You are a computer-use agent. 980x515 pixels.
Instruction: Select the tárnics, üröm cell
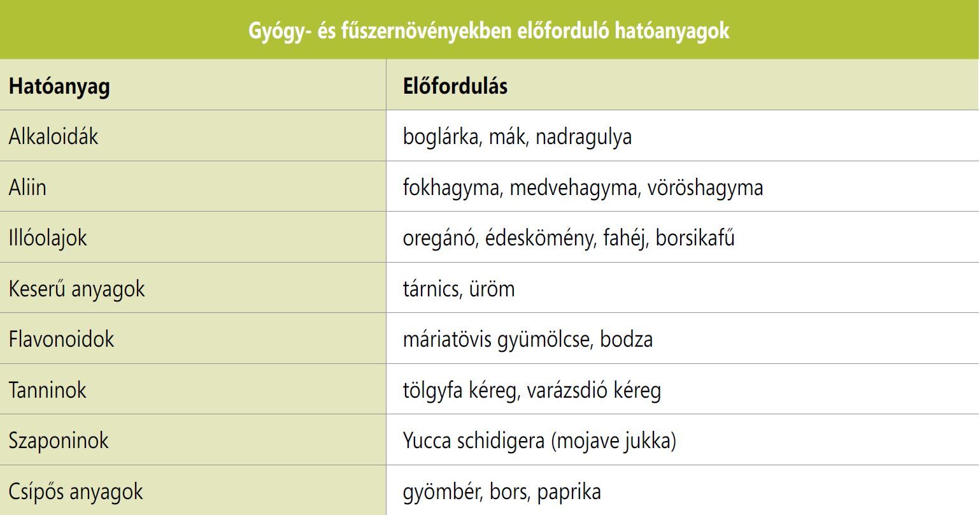click(458, 288)
